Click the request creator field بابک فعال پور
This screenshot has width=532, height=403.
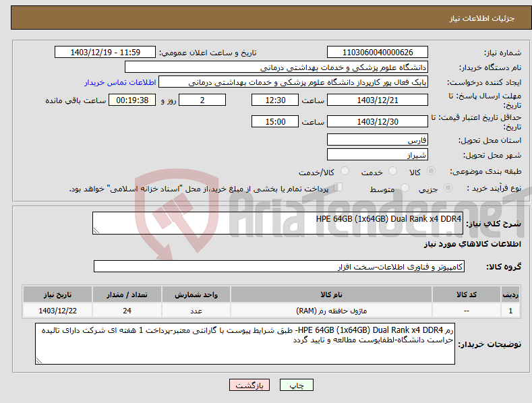tap(293, 82)
